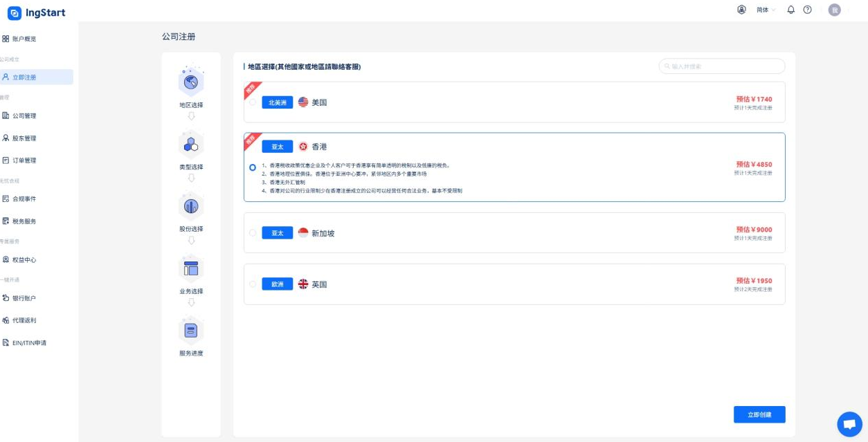Select the 新加坡 radio button
868x442 pixels.
[x=253, y=233]
